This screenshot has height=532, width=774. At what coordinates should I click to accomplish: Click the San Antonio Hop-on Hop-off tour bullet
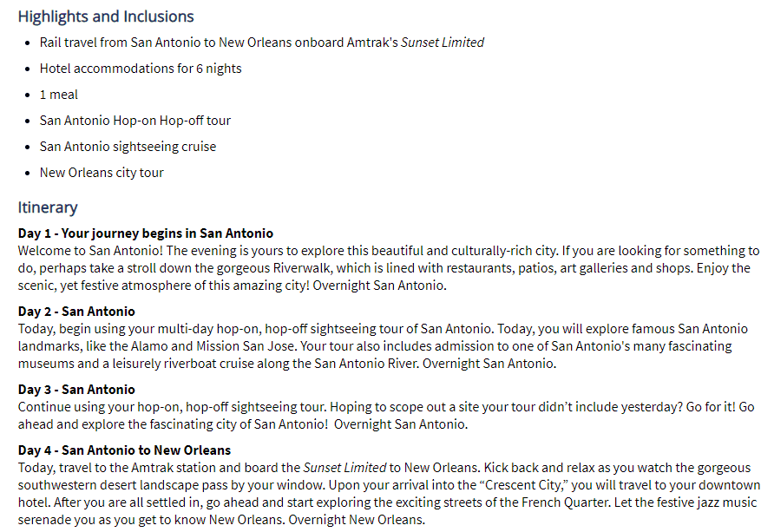[x=135, y=121]
